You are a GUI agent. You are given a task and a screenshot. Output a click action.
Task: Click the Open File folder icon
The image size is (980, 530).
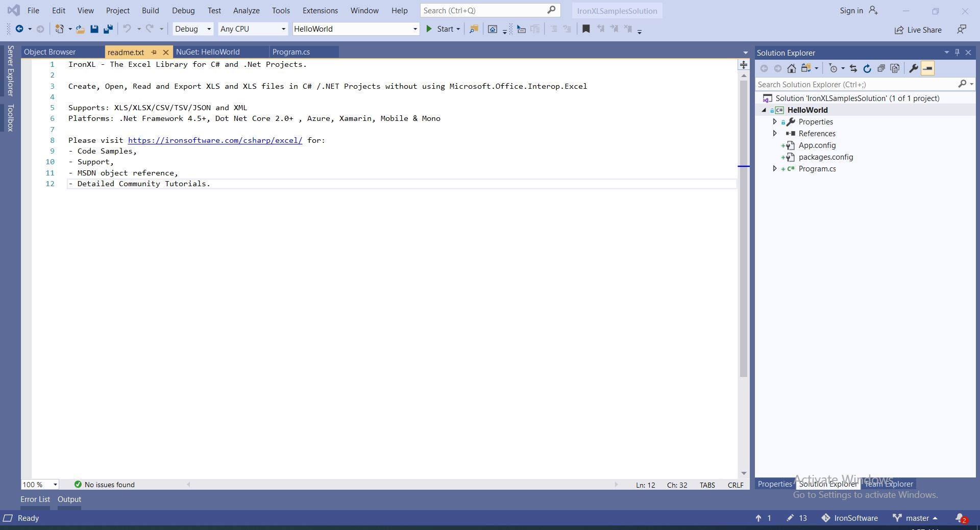coord(80,29)
